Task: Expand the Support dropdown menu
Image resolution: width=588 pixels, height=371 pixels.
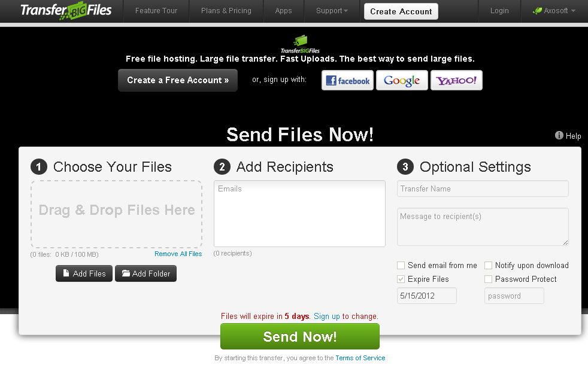Action: tap(332, 11)
